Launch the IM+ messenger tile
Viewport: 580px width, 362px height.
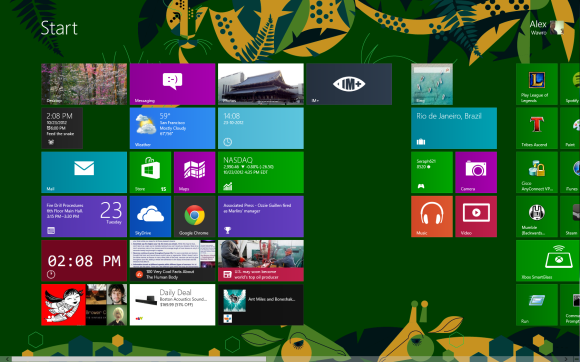(349, 84)
